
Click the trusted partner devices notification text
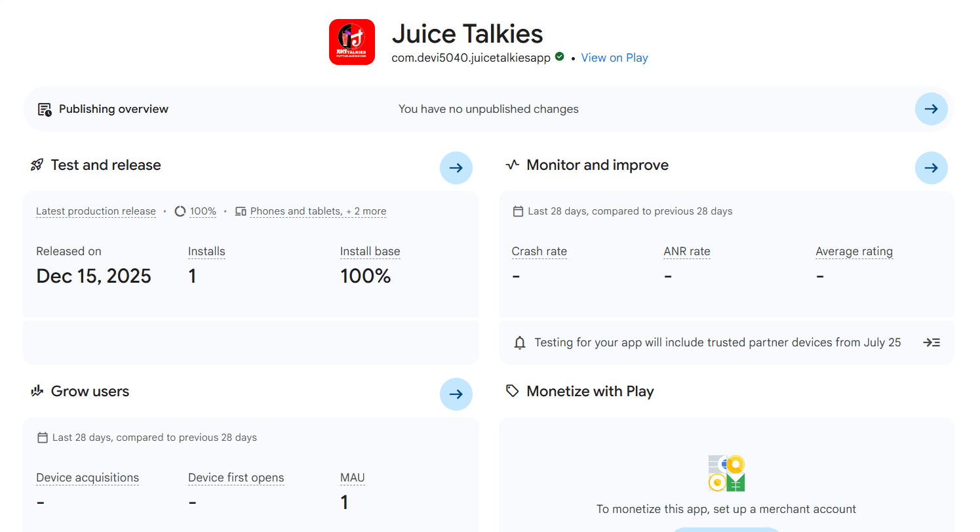tap(718, 342)
